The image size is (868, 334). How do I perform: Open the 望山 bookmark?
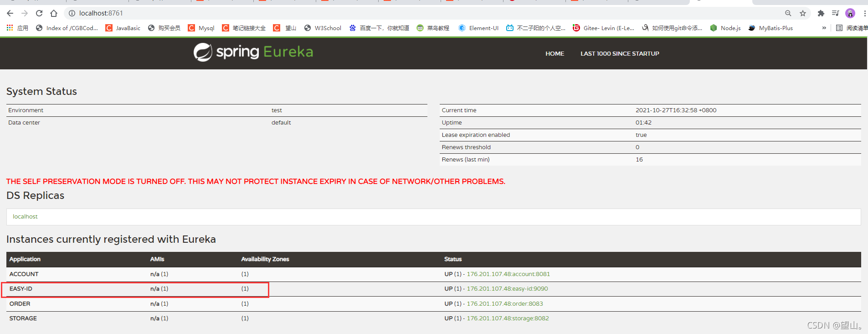[x=285, y=28]
